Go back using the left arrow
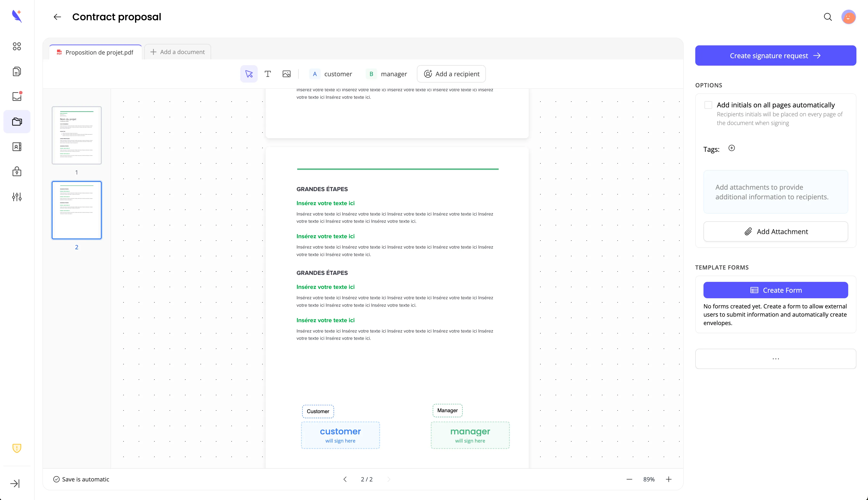Image resolution: width=868 pixels, height=500 pixels. 57,17
